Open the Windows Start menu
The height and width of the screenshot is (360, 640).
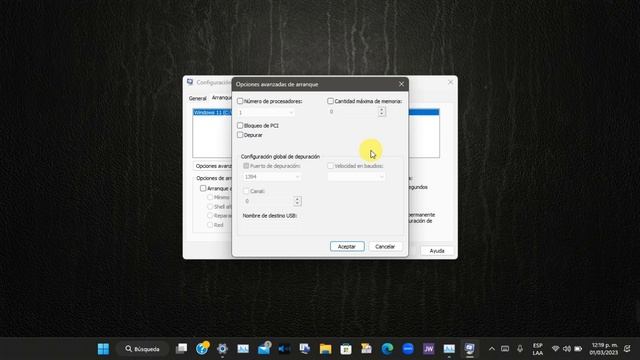103,349
